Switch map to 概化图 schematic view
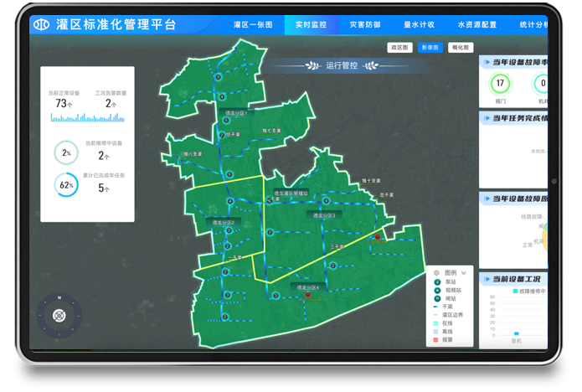 [460, 48]
